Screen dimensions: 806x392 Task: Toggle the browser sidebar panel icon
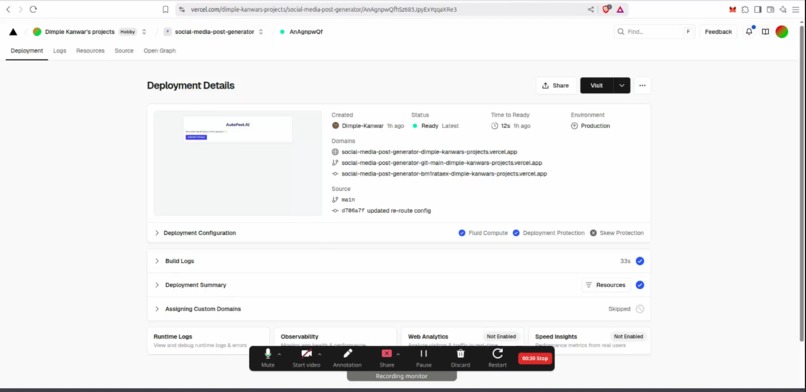758,9
